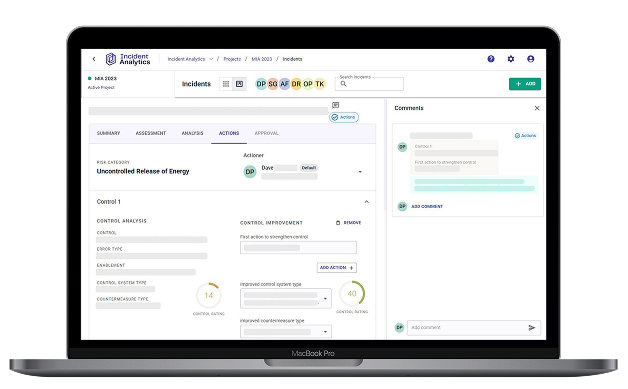This screenshot has width=628, height=389.
Task: Switch to grid view of incidents
Action: click(x=226, y=84)
